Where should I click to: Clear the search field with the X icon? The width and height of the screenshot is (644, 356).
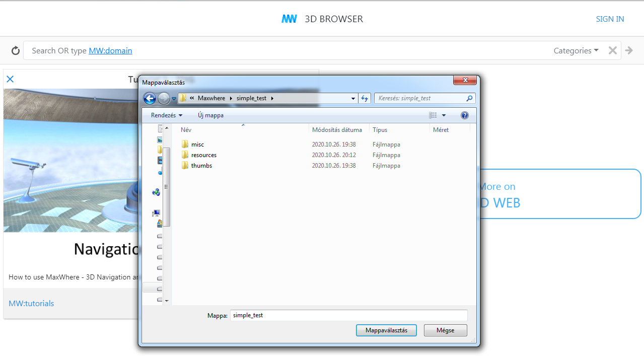[613, 50]
